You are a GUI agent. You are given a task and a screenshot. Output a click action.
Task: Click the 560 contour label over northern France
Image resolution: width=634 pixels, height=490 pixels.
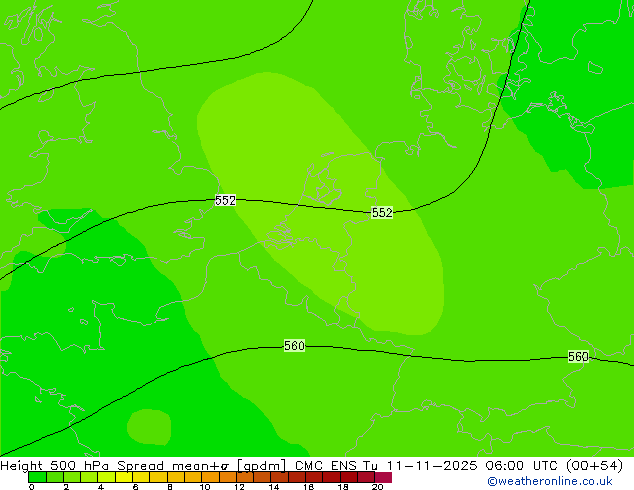tap(294, 346)
